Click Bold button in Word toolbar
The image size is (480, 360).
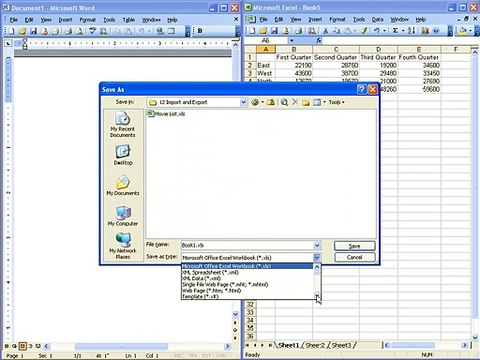(x=200, y=31)
